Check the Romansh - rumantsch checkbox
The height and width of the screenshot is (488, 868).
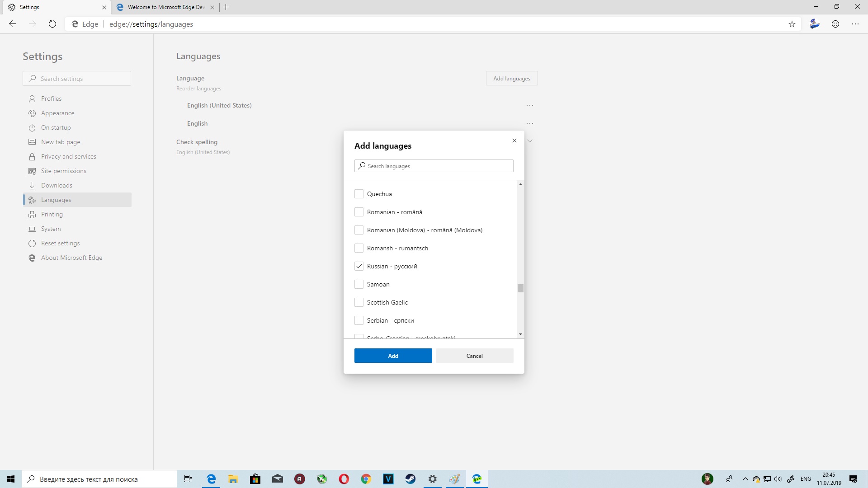click(359, 248)
